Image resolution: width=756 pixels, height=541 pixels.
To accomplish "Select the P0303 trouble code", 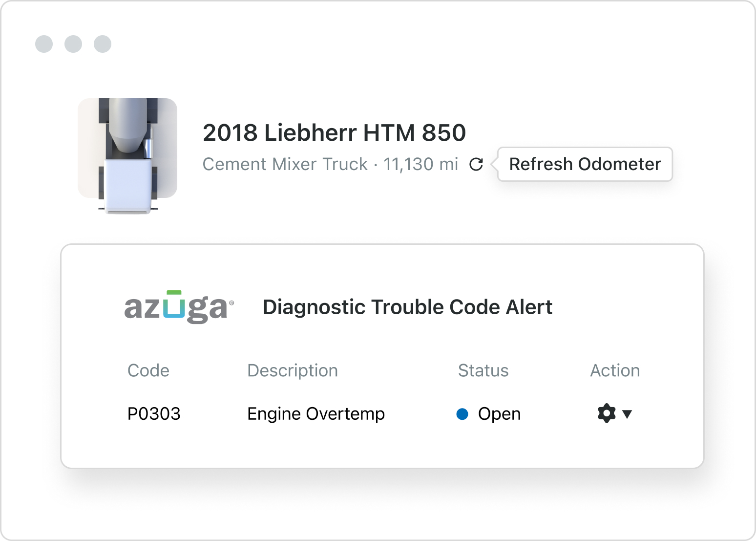I will (154, 414).
